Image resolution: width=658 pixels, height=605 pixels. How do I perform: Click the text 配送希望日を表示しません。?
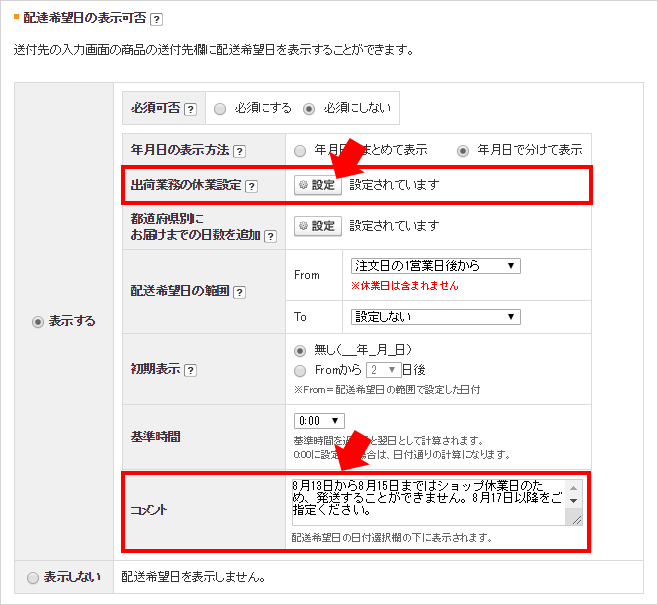193,577
